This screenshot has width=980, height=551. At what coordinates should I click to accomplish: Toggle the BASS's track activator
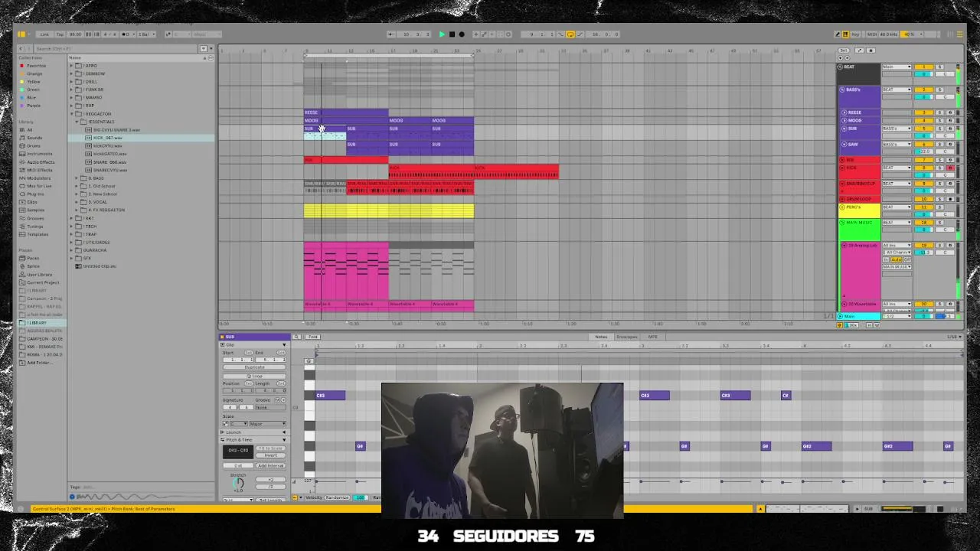point(924,90)
